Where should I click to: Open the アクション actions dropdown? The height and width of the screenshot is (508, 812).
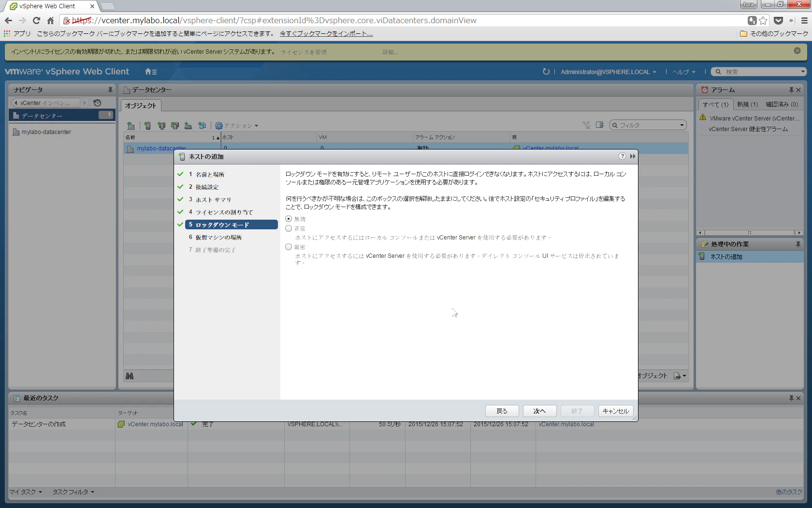tap(237, 126)
